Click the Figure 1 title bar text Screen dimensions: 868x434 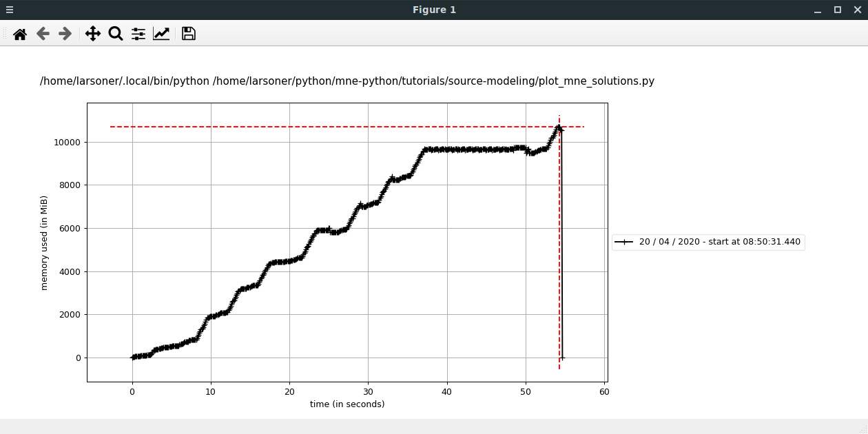[434, 10]
